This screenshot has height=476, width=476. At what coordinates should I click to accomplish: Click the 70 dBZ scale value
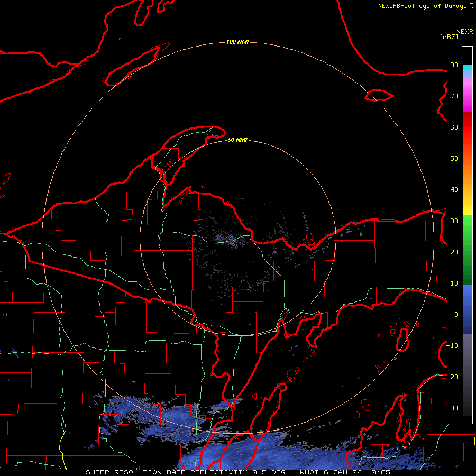pos(454,96)
